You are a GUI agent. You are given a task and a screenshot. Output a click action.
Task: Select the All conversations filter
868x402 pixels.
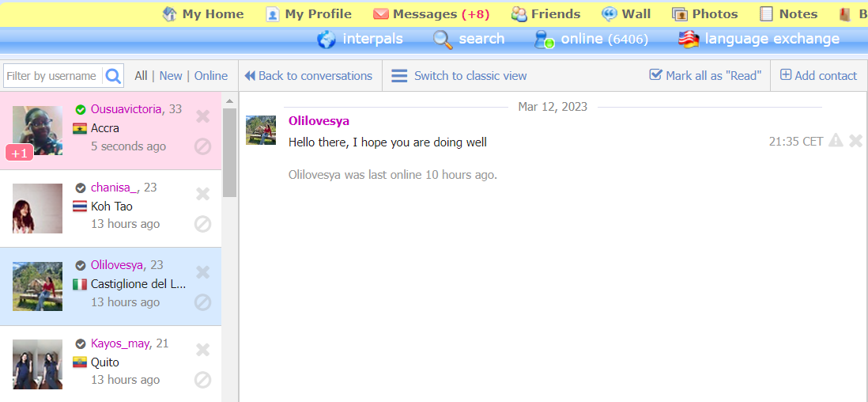point(142,75)
